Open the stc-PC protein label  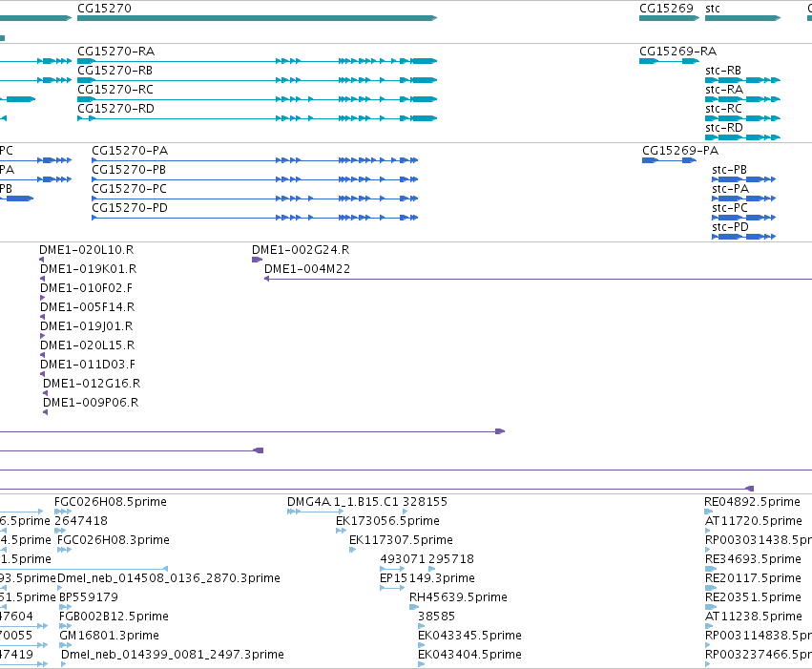(x=730, y=208)
